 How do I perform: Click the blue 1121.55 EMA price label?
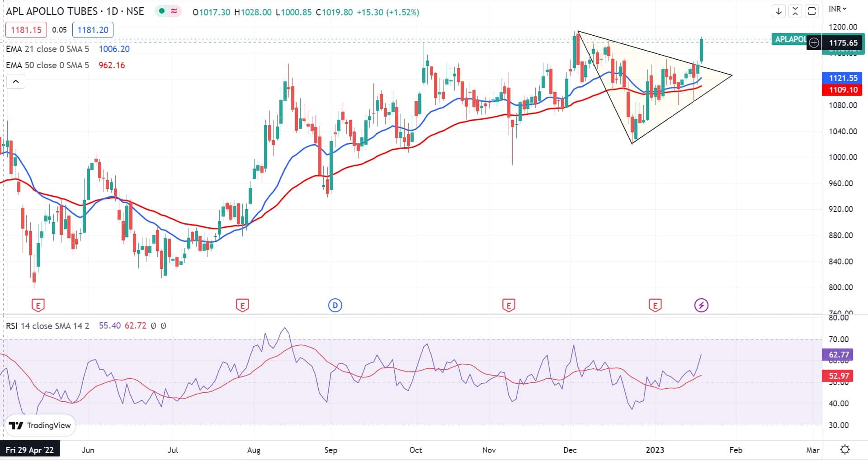coord(842,78)
